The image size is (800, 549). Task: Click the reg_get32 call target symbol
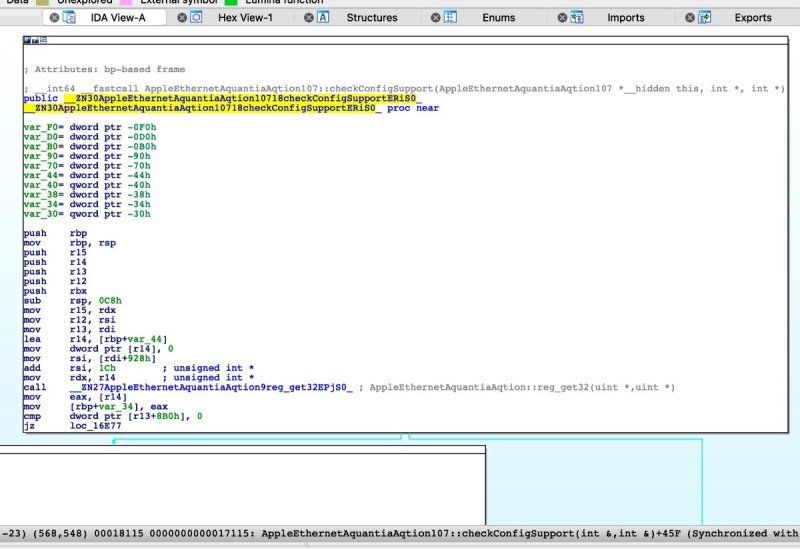tap(210, 387)
